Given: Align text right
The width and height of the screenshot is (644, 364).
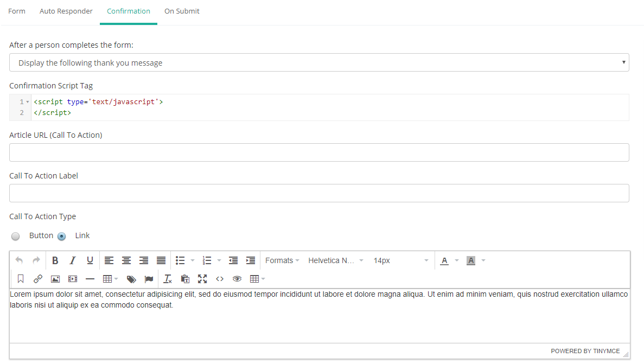Looking at the screenshot, I should (144, 260).
